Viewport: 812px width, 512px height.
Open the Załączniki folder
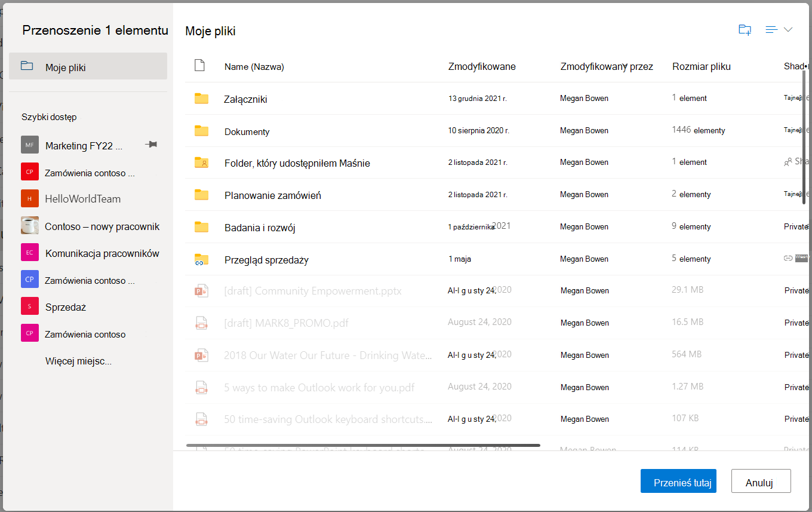(x=245, y=99)
